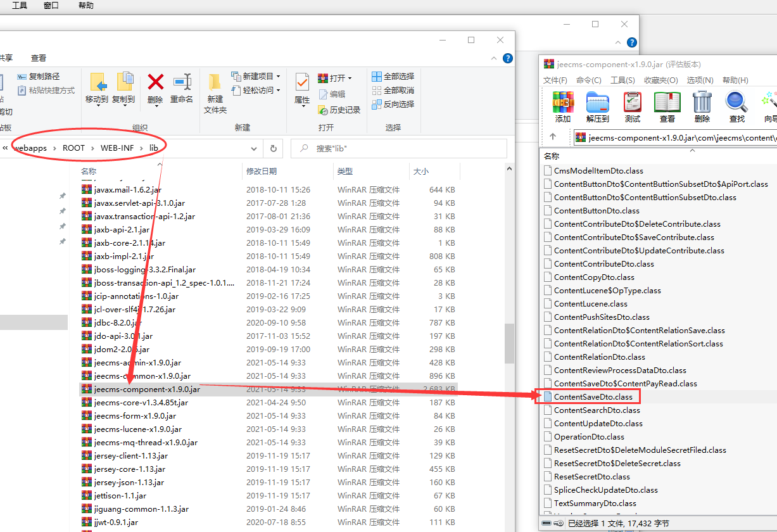The image size is (777, 532).
Task: Click the WinRAR View (查看) icon
Action: coord(667,103)
